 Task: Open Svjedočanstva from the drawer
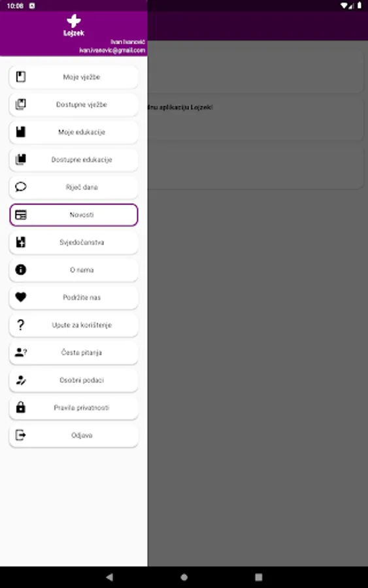(73, 242)
